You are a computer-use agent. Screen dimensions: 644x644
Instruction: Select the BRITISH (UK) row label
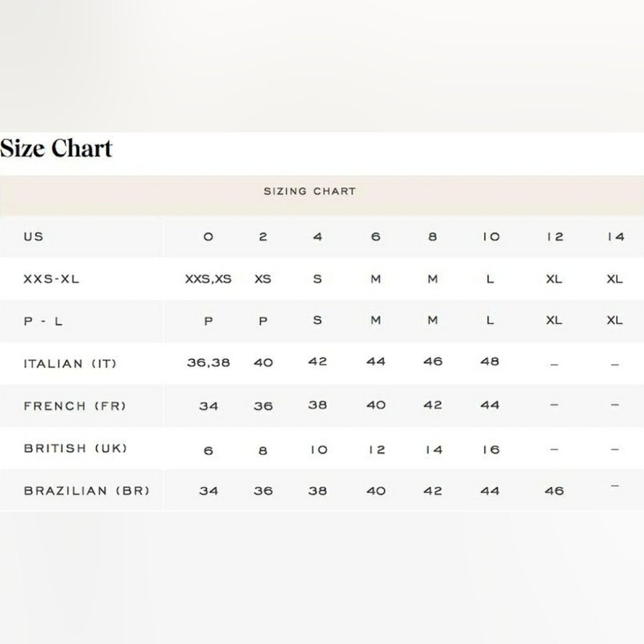pos(75,448)
